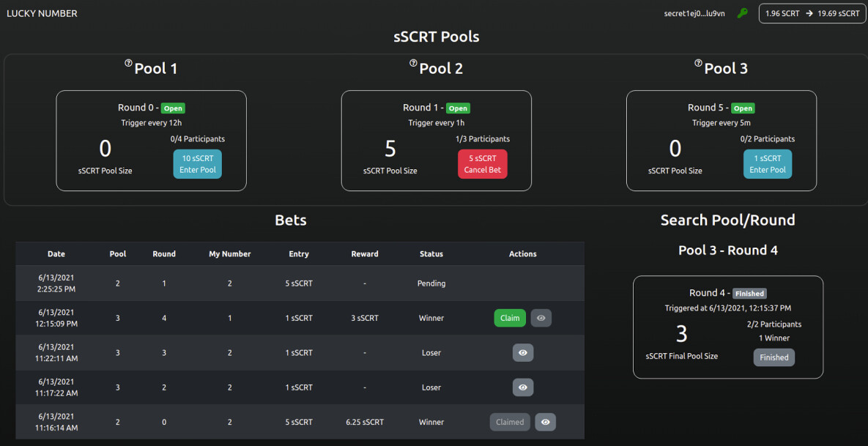The image size is (868, 446).
Task: Claim the 3 sSCRT winner reward
Action: 510,318
